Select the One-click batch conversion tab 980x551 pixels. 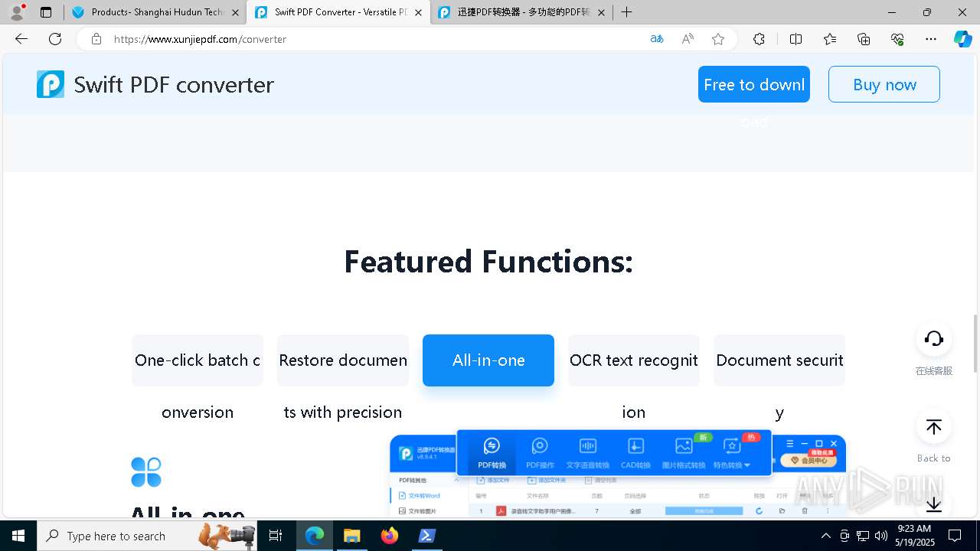[198, 360]
